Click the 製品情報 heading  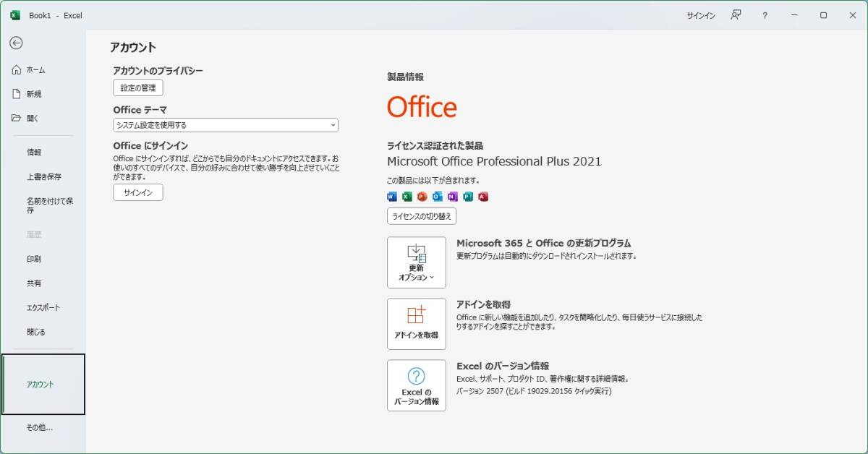pyautogui.click(x=406, y=77)
